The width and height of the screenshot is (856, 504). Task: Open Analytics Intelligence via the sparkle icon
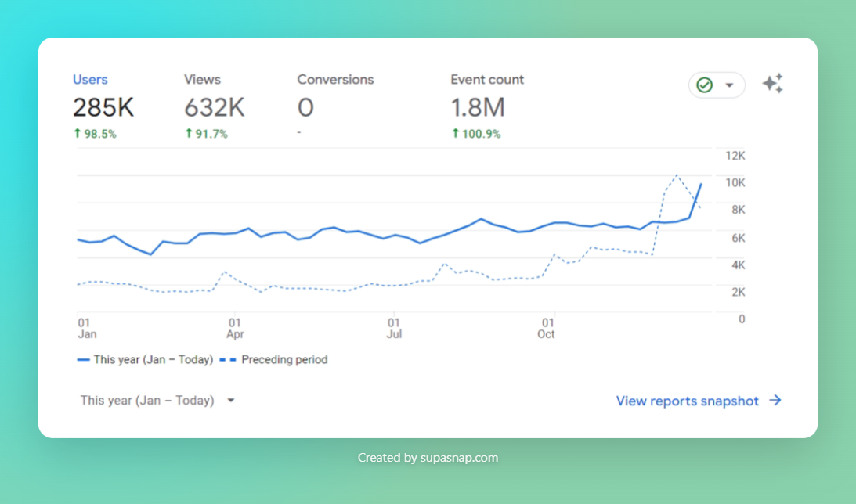[773, 83]
